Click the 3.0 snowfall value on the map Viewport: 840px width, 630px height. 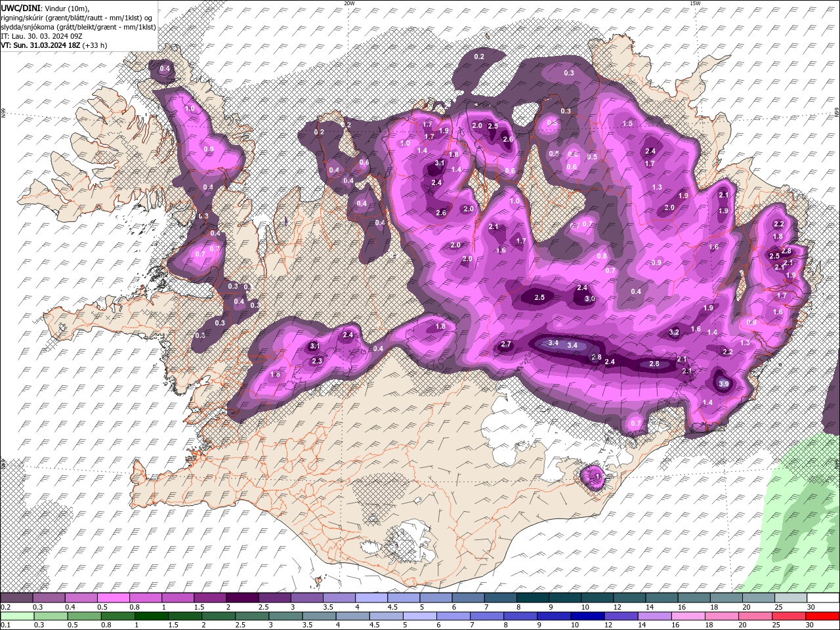click(590, 299)
